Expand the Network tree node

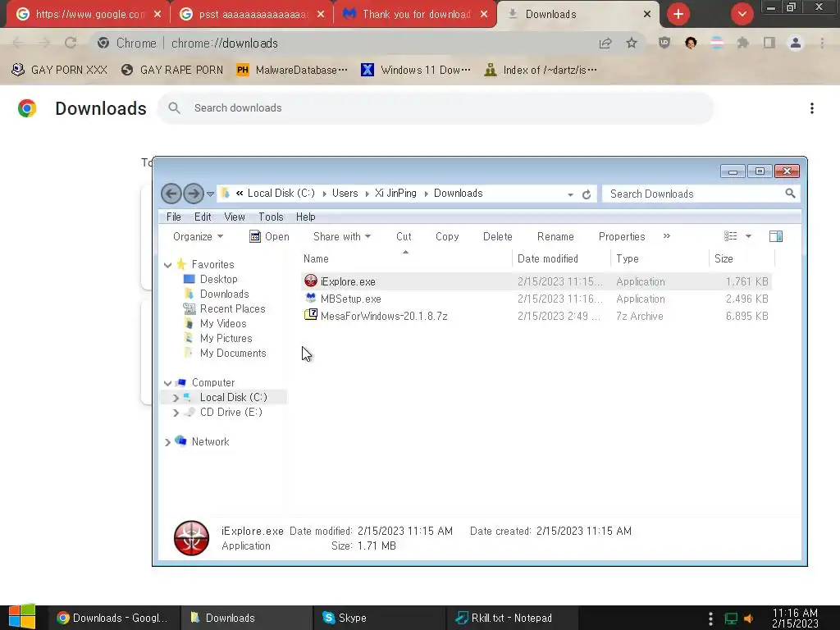coord(167,442)
